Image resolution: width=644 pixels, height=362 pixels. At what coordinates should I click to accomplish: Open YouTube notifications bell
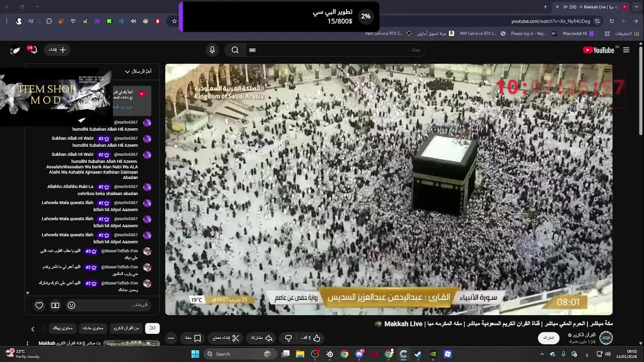(33, 50)
